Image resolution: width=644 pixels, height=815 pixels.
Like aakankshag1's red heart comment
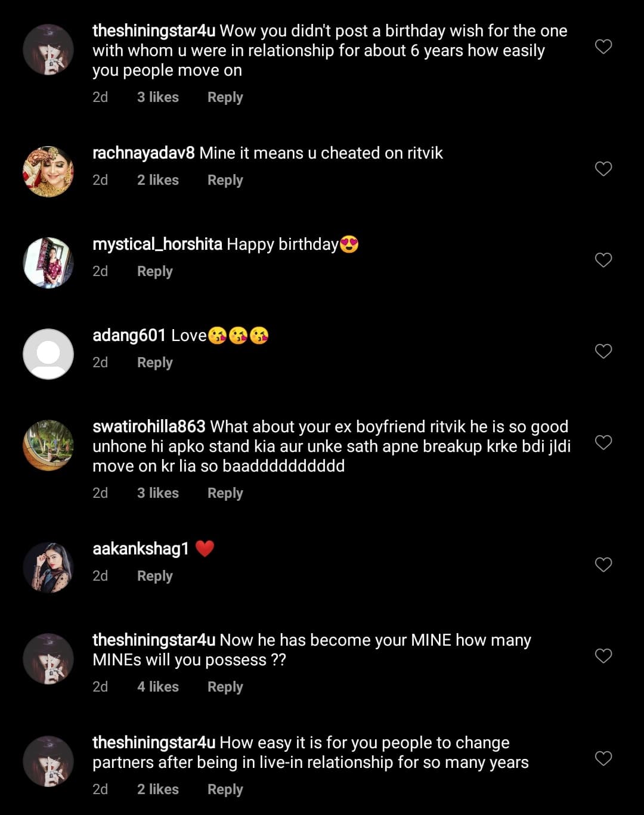(x=603, y=565)
